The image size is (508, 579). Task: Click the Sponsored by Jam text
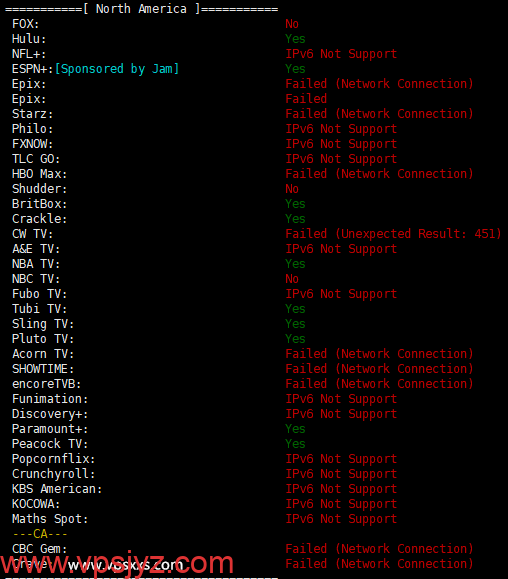(x=117, y=69)
